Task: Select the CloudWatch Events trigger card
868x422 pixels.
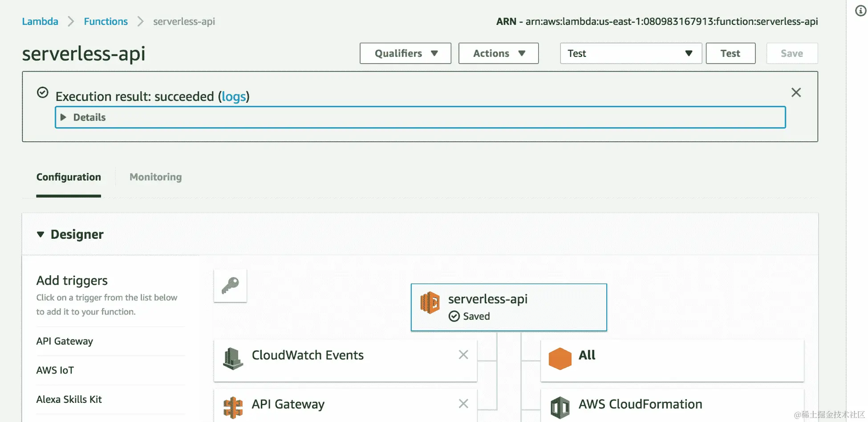Action: [345, 361]
